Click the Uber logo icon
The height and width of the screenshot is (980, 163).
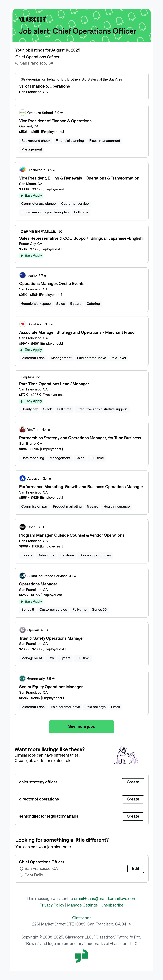point(22,527)
